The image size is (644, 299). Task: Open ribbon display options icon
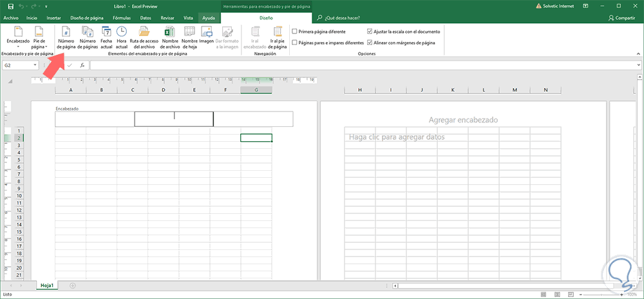[587, 6]
